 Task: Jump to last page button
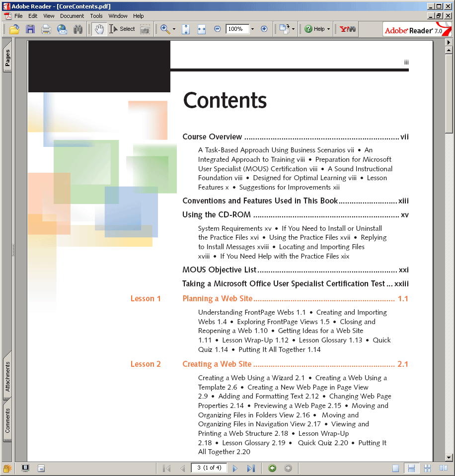[250, 468]
